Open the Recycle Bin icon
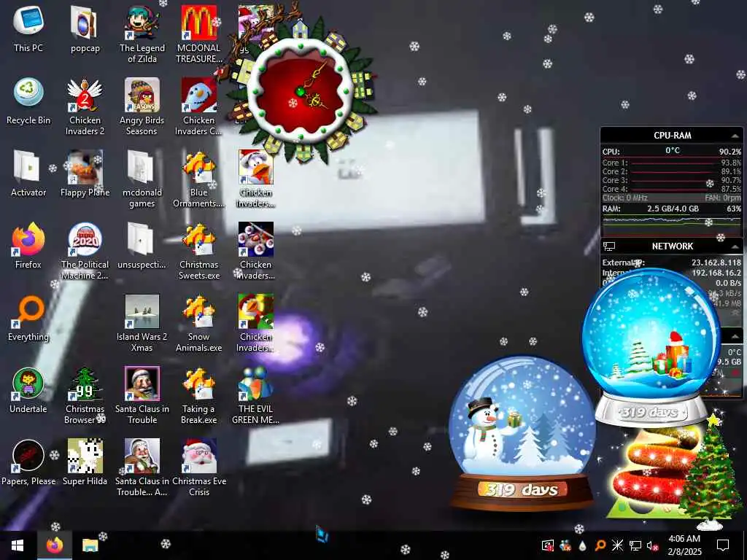This screenshot has width=747, height=560. pyautogui.click(x=28, y=101)
